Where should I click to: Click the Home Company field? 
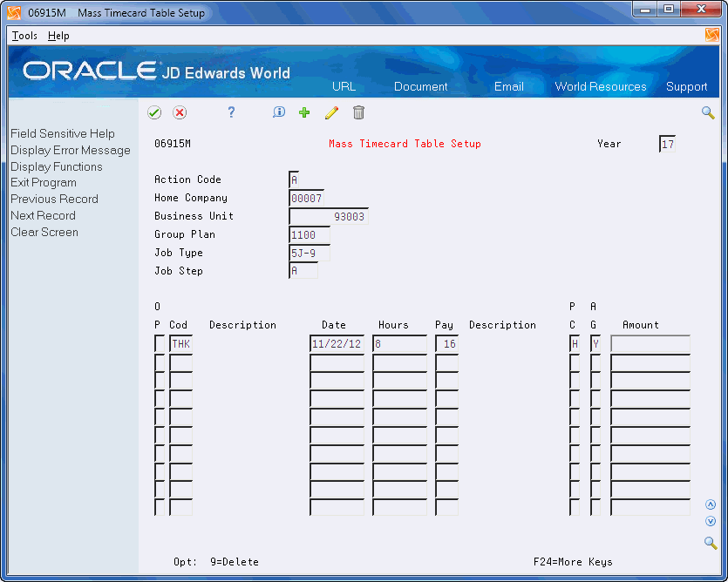point(306,198)
